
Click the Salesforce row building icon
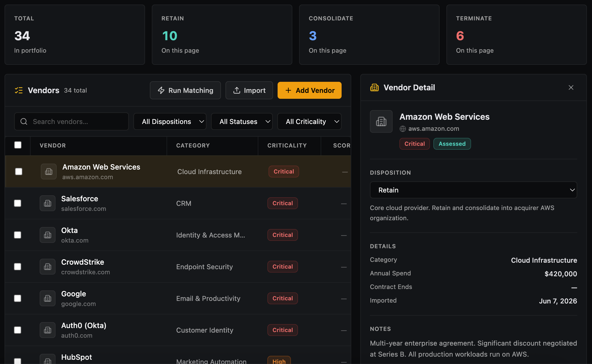tap(48, 203)
